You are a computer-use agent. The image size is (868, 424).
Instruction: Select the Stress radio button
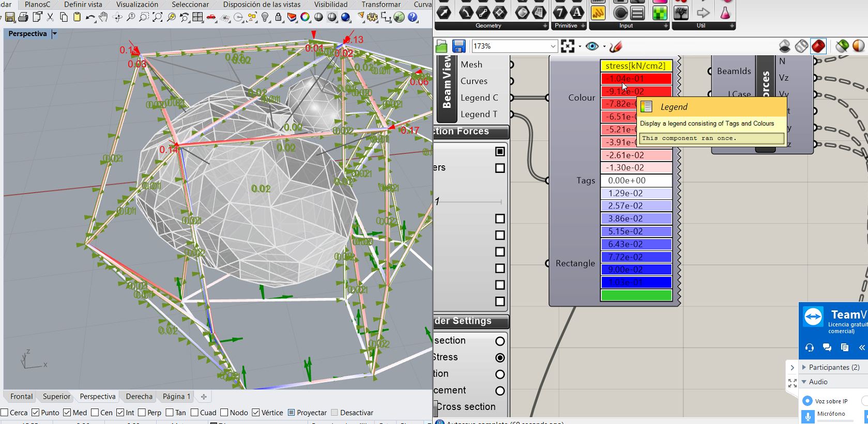(500, 357)
